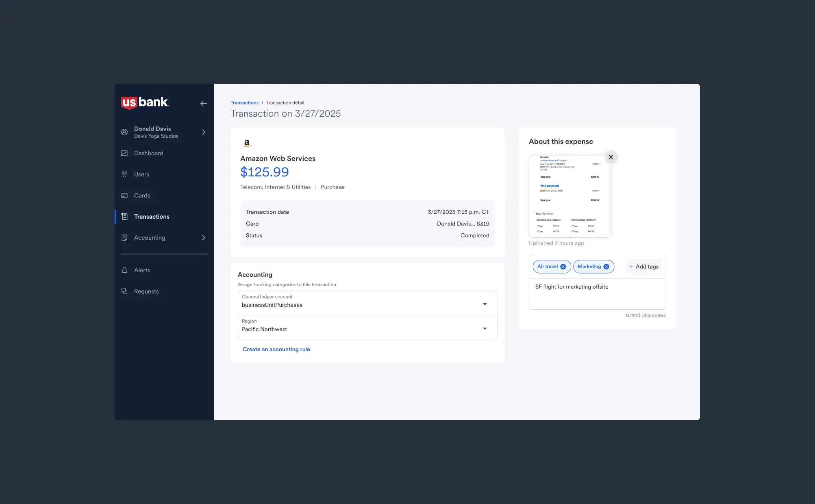Remove the uploaded receipt image
815x504 pixels.
(611, 157)
